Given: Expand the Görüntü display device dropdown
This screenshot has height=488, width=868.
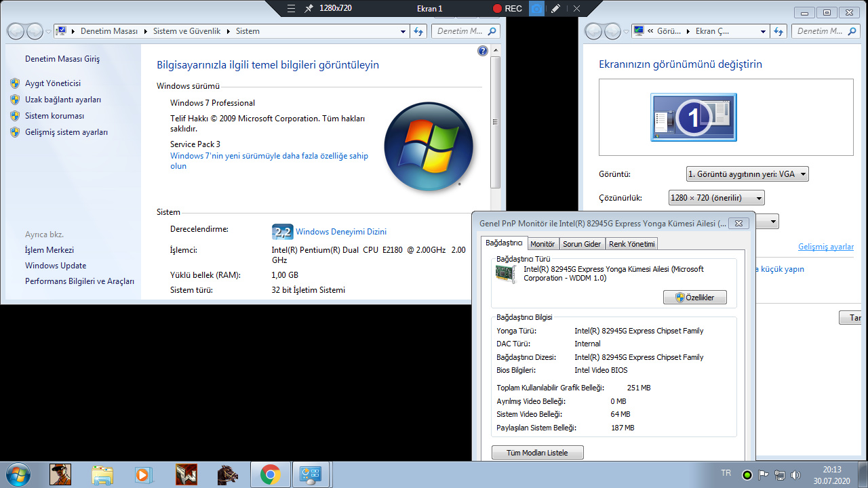Looking at the screenshot, I should tap(747, 174).
